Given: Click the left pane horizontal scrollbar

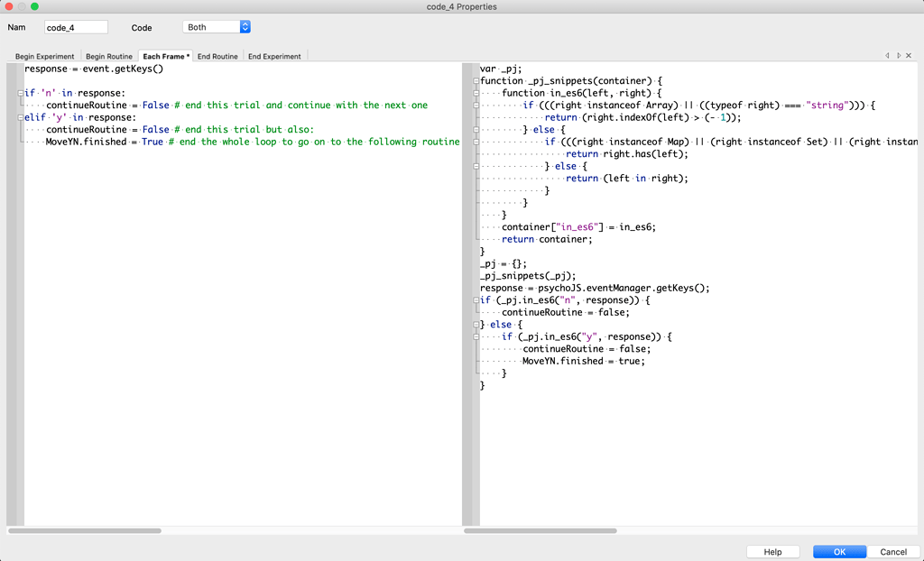Looking at the screenshot, I should point(86,532).
